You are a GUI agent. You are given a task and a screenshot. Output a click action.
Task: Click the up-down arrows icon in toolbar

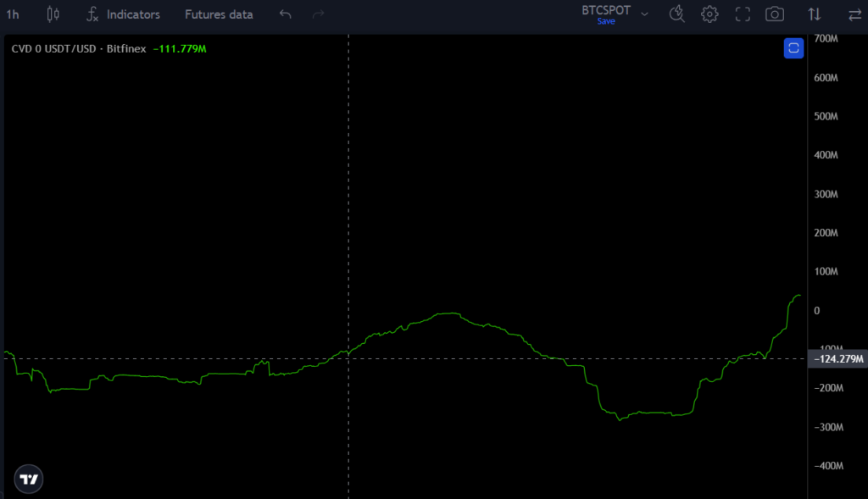815,14
